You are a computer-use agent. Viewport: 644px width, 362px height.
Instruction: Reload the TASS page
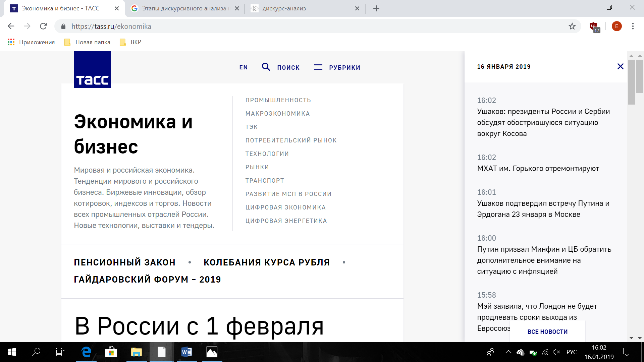tap(43, 26)
